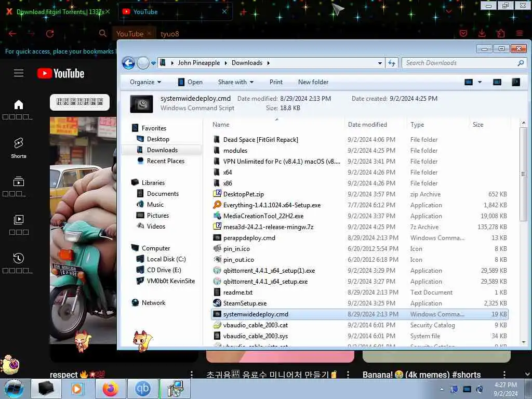
Task: Select x64 folder icon
Action: click(x=217, y=172)
